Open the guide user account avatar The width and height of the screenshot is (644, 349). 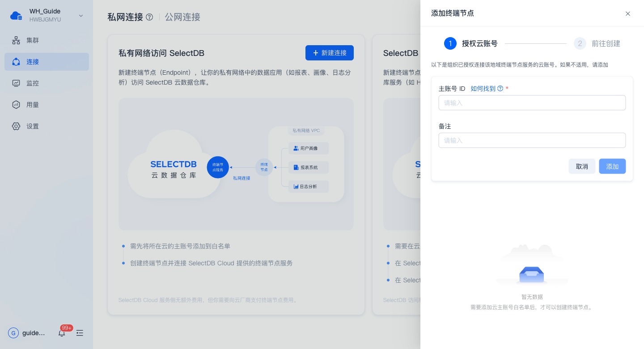13,333
